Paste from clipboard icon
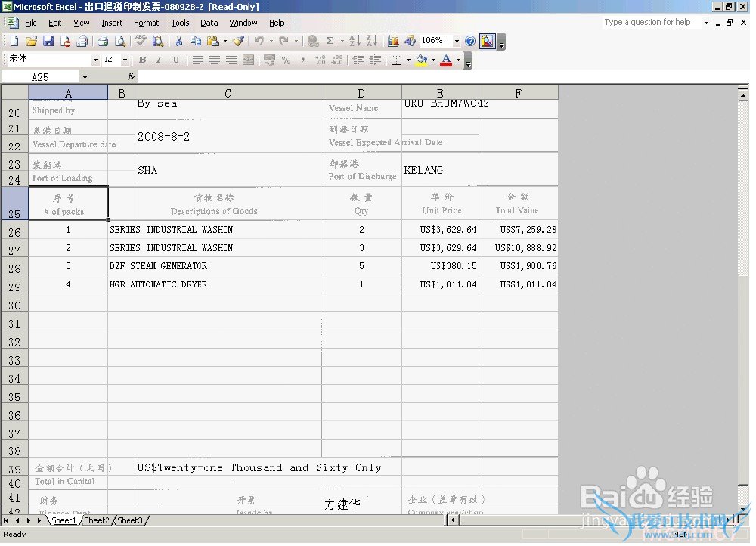The height and width of the screenshot is (546, 756). point(212,41)
